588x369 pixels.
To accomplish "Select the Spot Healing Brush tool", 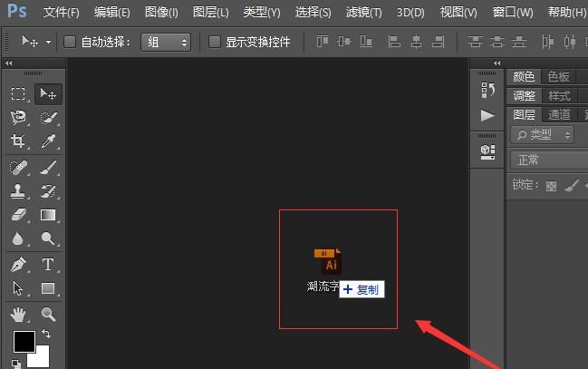I will tap(18, 168).
